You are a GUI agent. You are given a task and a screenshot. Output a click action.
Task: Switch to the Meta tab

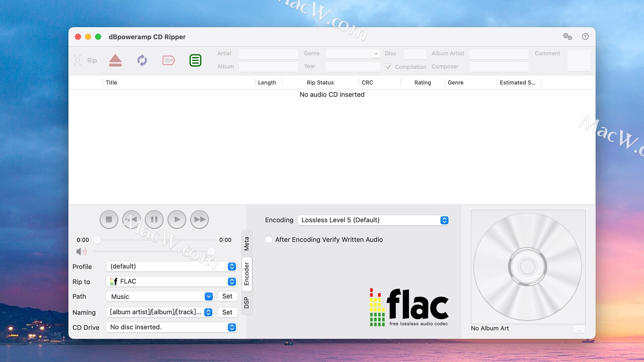[x=247, y=244]
